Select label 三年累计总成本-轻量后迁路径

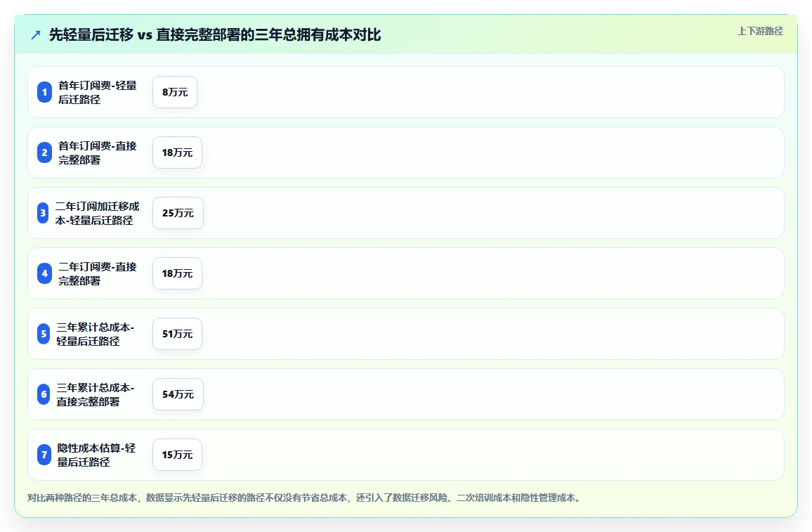tap(96, 334)
